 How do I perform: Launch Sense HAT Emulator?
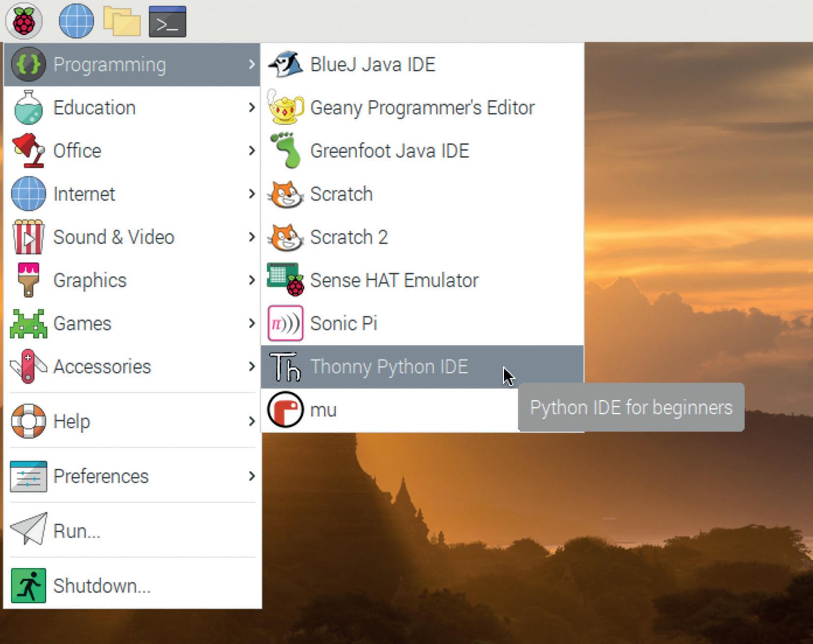tap(422, 280)
